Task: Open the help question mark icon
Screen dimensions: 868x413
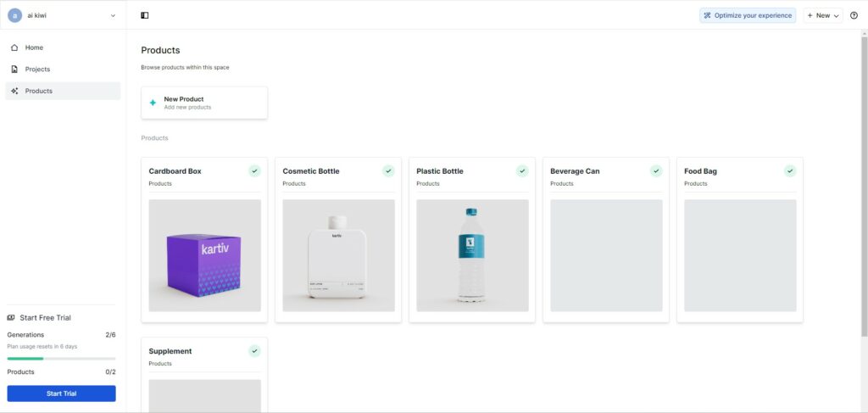Action: (x=854, y=15)
